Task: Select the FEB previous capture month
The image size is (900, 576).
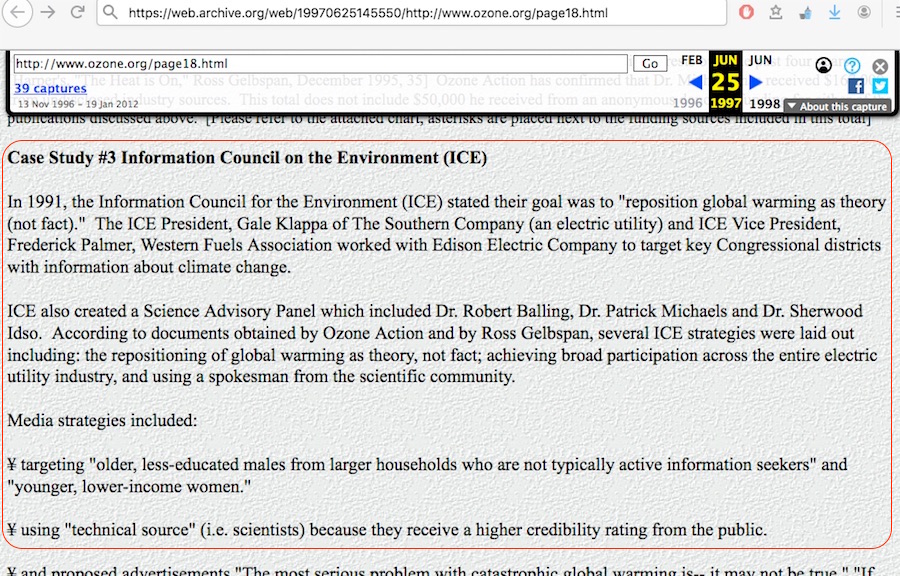Action: (691, 60)
